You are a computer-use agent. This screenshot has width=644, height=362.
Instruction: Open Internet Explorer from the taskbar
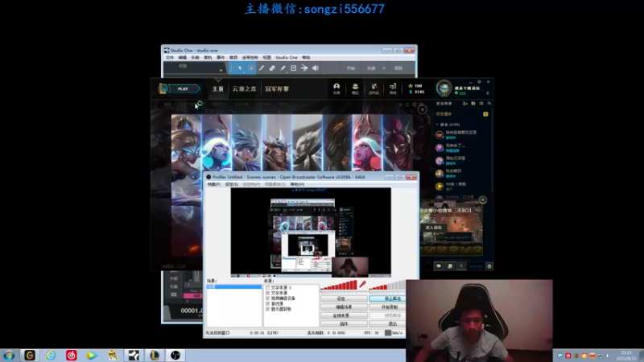(x=51, y=355)
